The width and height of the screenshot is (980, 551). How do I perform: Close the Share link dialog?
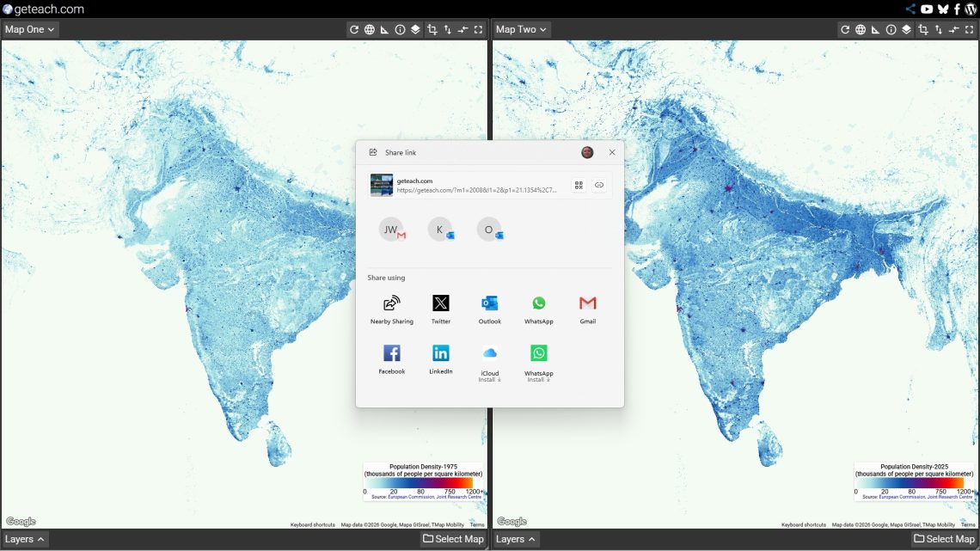(x=612, y=152)
